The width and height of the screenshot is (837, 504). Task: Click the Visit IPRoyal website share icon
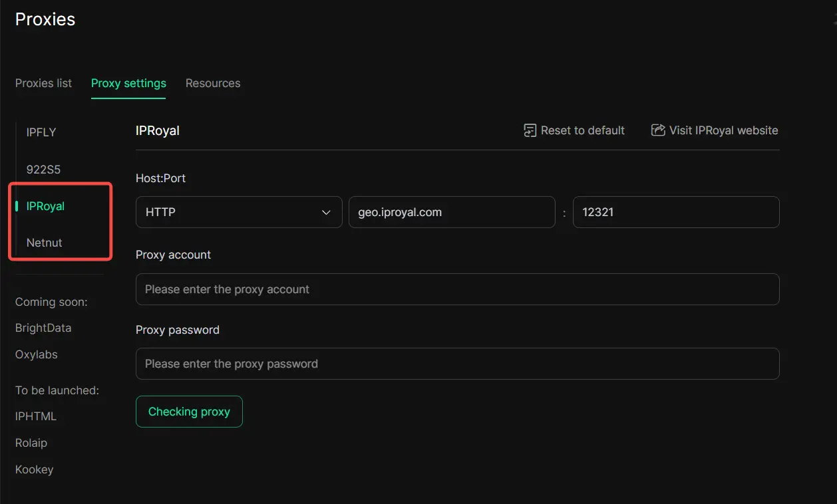658,130
